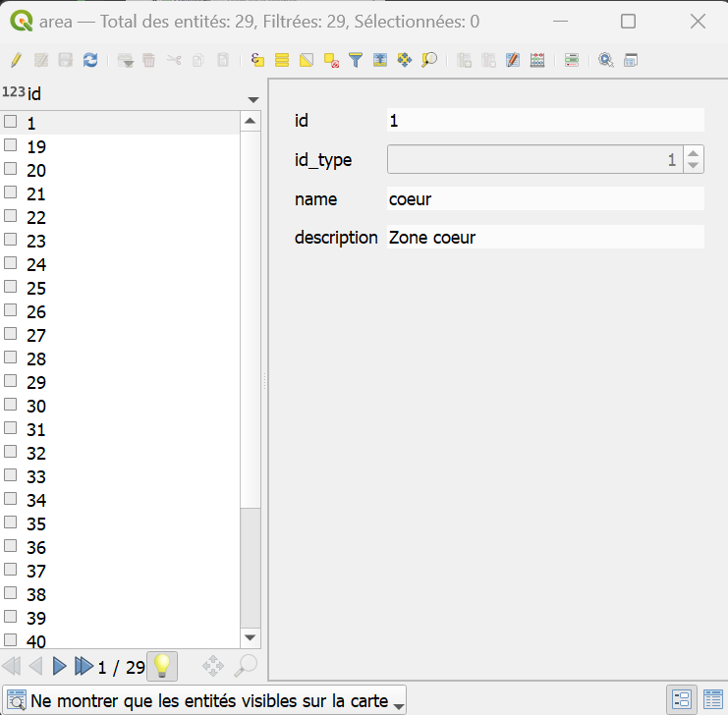728x715 pixels.
Task: Auto-pan to current feature cross icon
Action: (x=213, y=666)
